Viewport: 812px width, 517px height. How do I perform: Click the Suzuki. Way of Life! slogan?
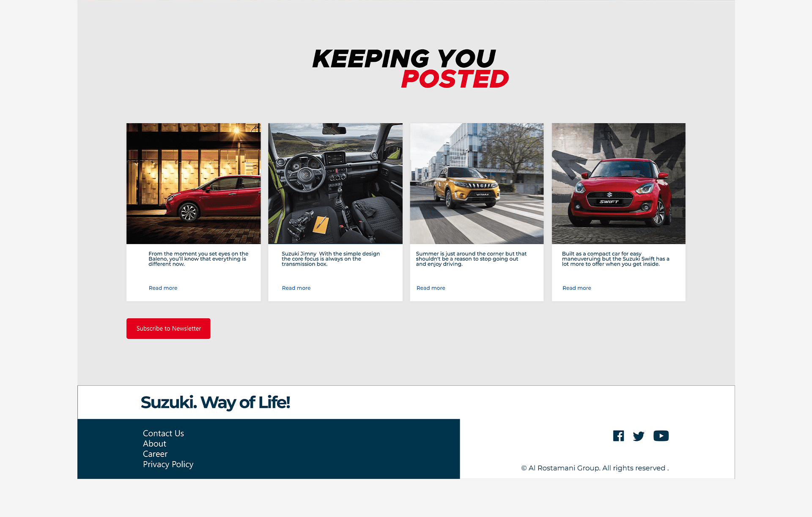coord(215,403)
